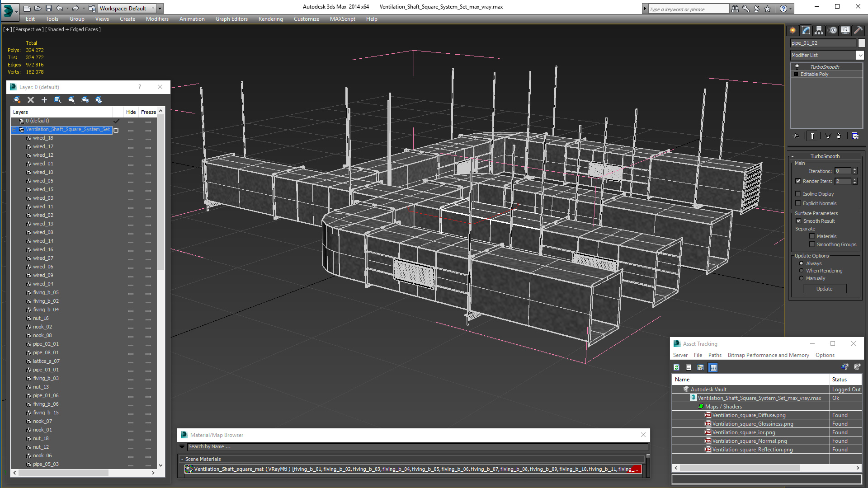The image size is (868, 488).
Task: Click the [Shaded + Edged Faces] viewport label
Action: pyautogui.click(x=73, y=29)
